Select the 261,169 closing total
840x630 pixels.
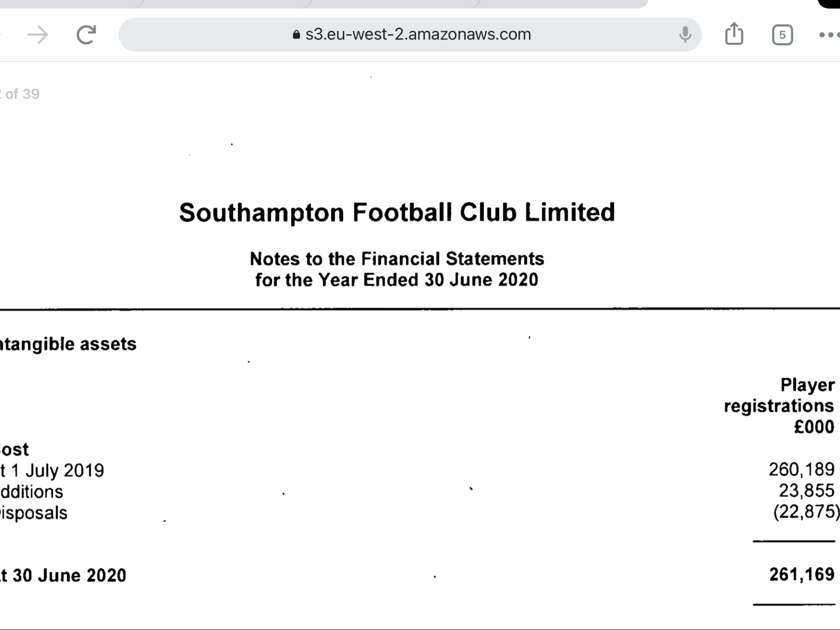pos(802,575)
